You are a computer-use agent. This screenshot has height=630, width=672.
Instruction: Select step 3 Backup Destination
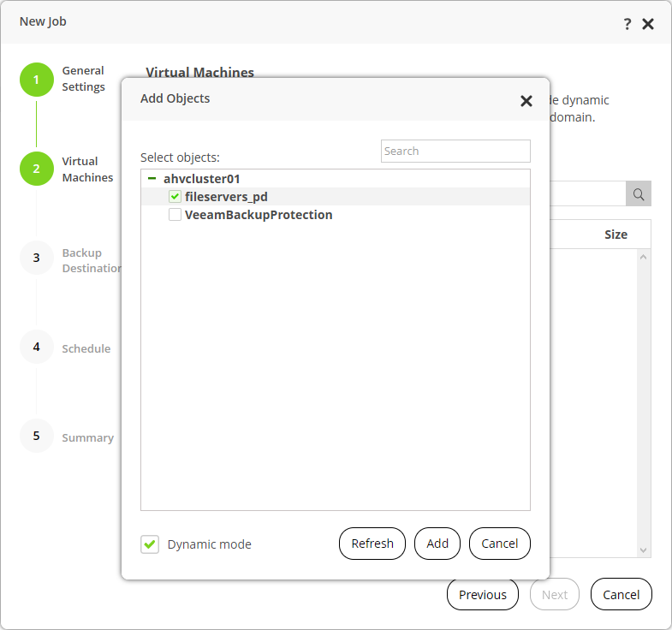pos(37,258)
